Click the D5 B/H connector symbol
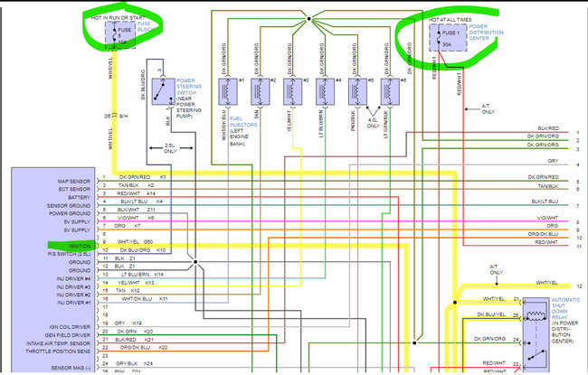The height and width of the screenshot is (375, 588). pos(115,117)
